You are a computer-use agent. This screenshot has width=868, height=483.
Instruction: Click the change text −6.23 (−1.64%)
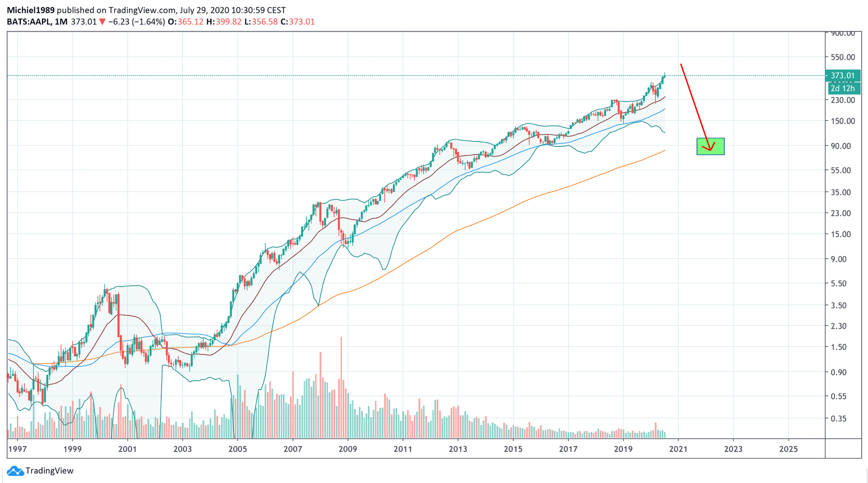point(136,22)
